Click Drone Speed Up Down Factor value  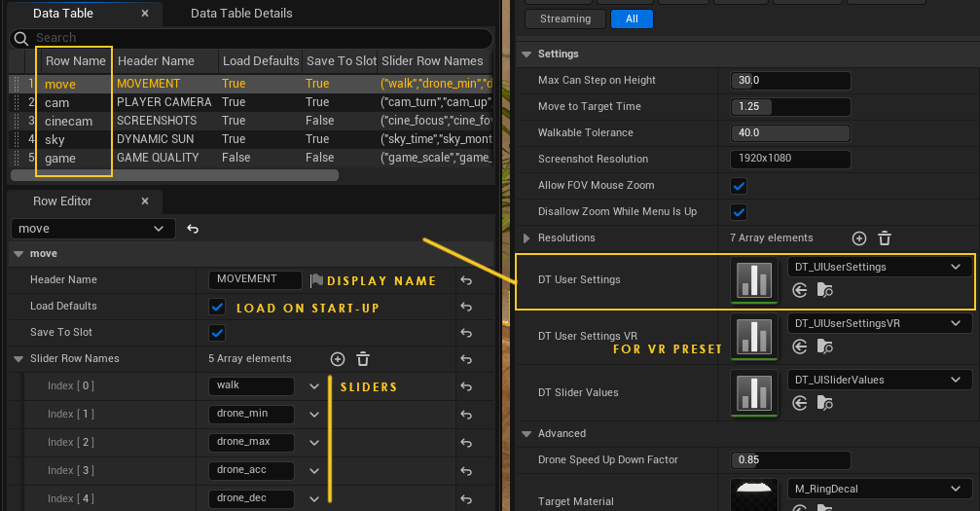click(790, 460)
